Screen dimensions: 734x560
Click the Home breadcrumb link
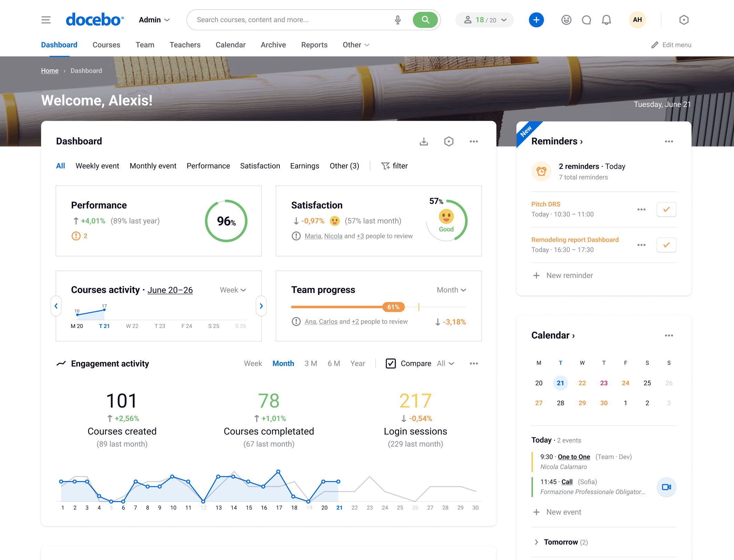[x=50, y=71]
